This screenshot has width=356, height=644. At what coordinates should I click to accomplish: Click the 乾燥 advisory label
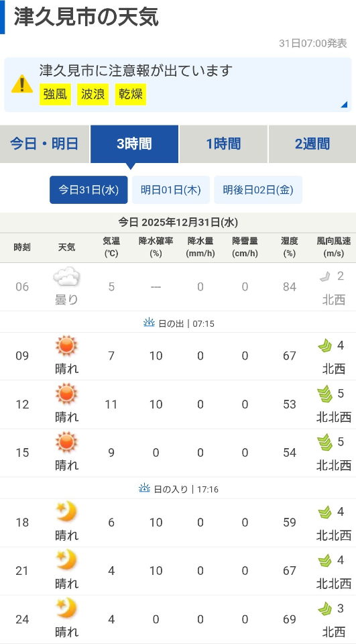[x=131, y=95]
